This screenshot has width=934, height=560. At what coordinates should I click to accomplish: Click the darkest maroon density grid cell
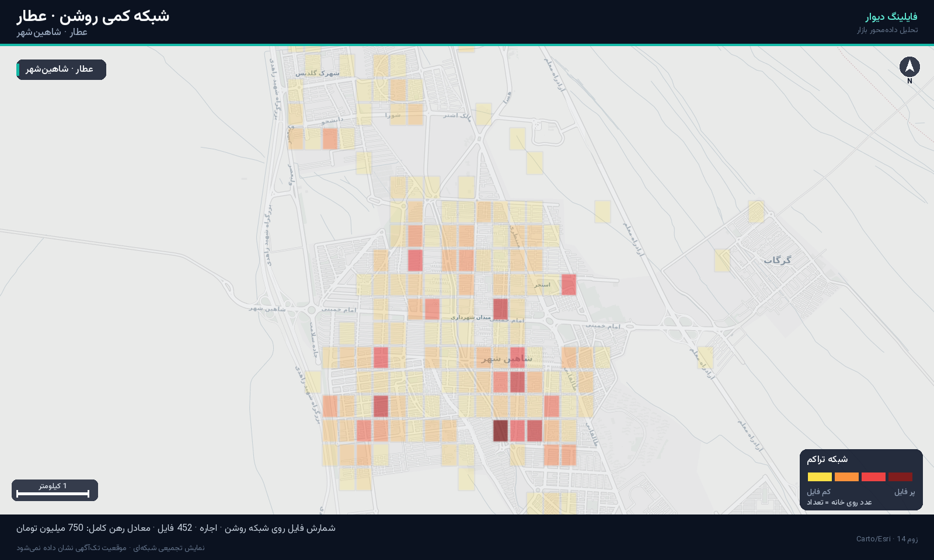(500, 430)
